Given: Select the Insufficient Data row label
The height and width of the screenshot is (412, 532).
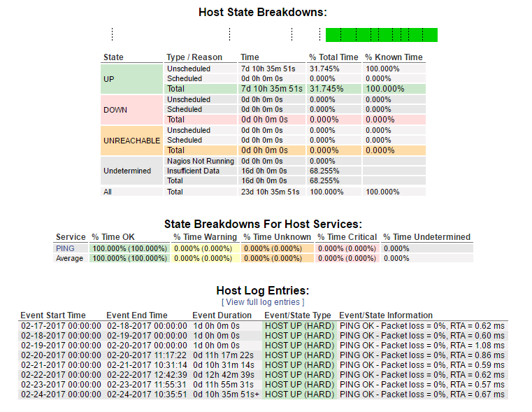Looking at the screenshot, I should click(x=192, y=171).
